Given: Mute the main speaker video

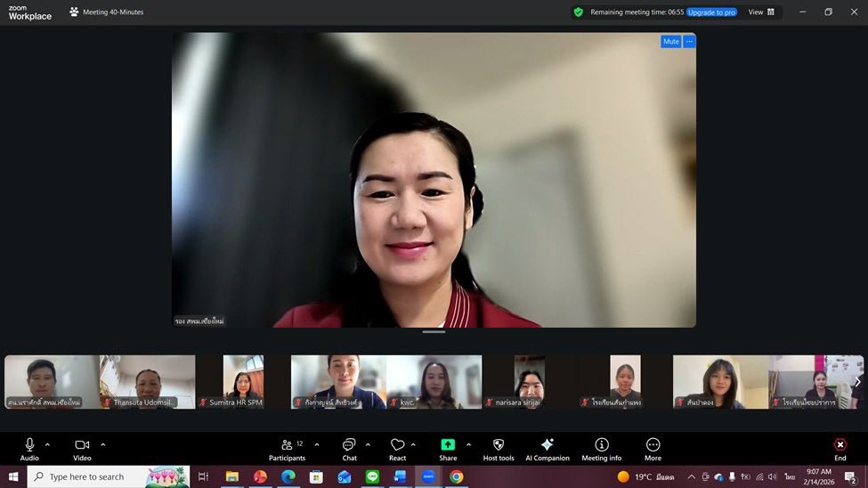Looking at the screenshot, I should pyautogui.click(x=670, y=42).
